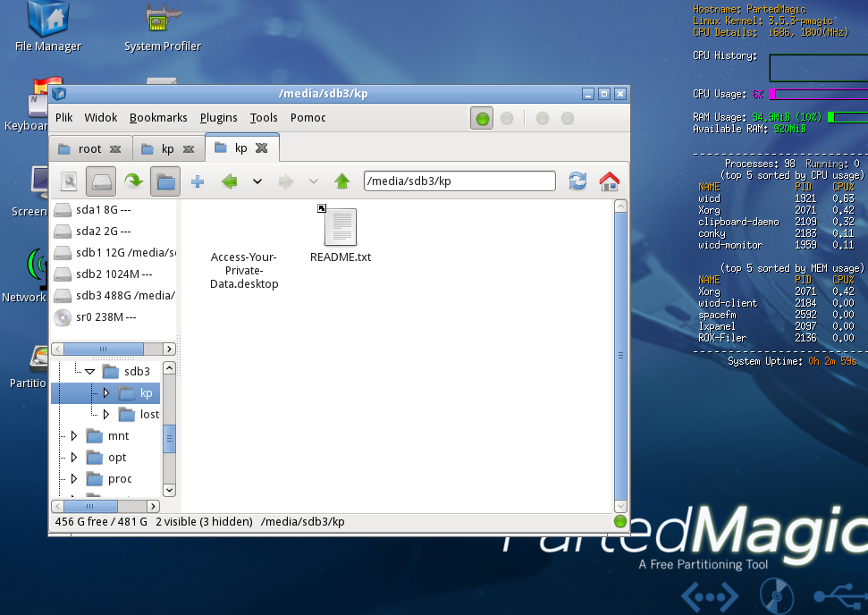This screenshot has height=615, width=868.
Task: Click the SpaceFM window title icon
Action: [59, 94]
